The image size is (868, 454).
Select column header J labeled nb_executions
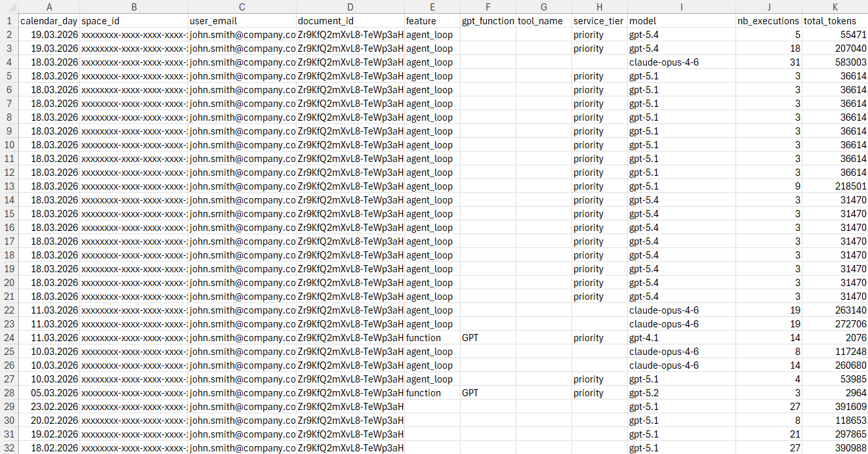[768, 7]
